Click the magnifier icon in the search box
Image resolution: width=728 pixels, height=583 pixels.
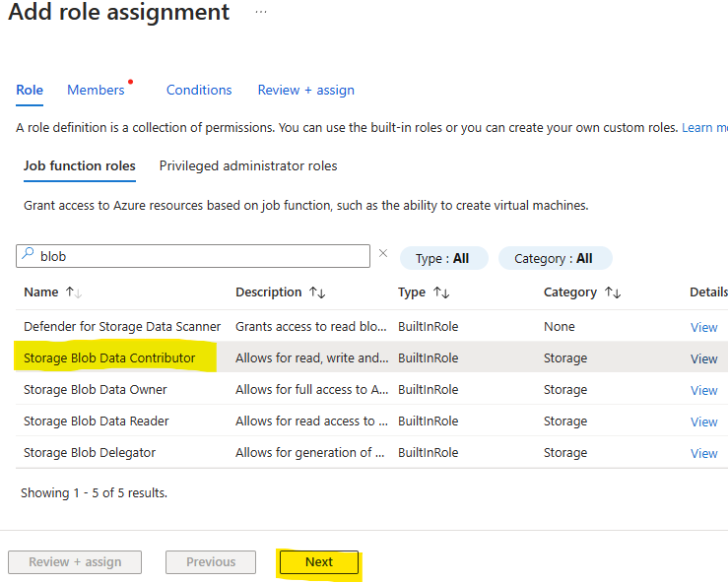coord(28,253)
